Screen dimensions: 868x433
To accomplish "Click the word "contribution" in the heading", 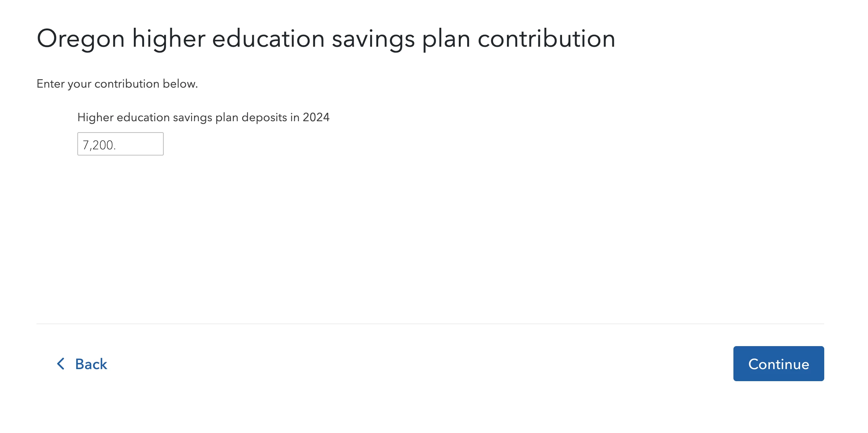I will (x=546, y=39).
